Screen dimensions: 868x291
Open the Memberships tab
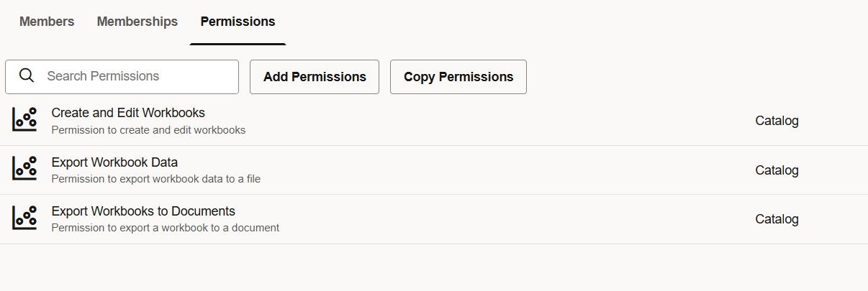(x=137, y=22)
